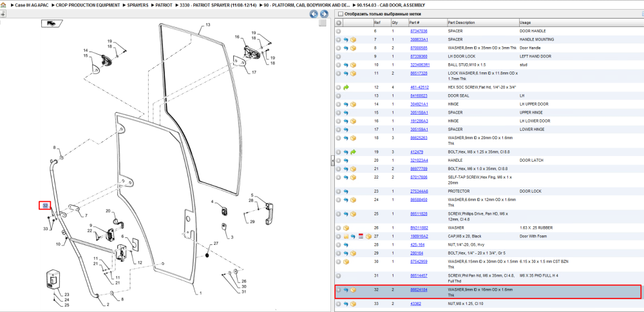Click yellow note icon on ref 27 CAP row

346,237
